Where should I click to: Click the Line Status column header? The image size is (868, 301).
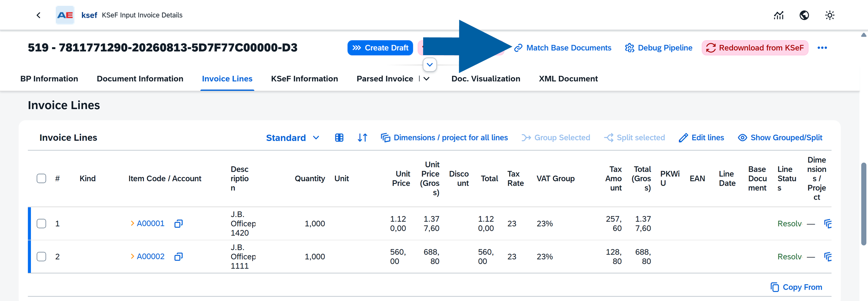pos(787,178)
